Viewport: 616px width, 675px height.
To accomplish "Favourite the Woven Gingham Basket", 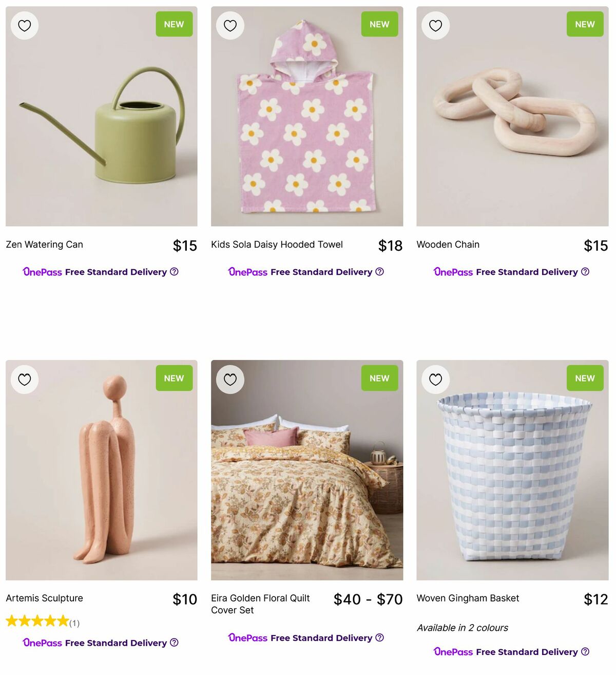I will click(435, 379).
